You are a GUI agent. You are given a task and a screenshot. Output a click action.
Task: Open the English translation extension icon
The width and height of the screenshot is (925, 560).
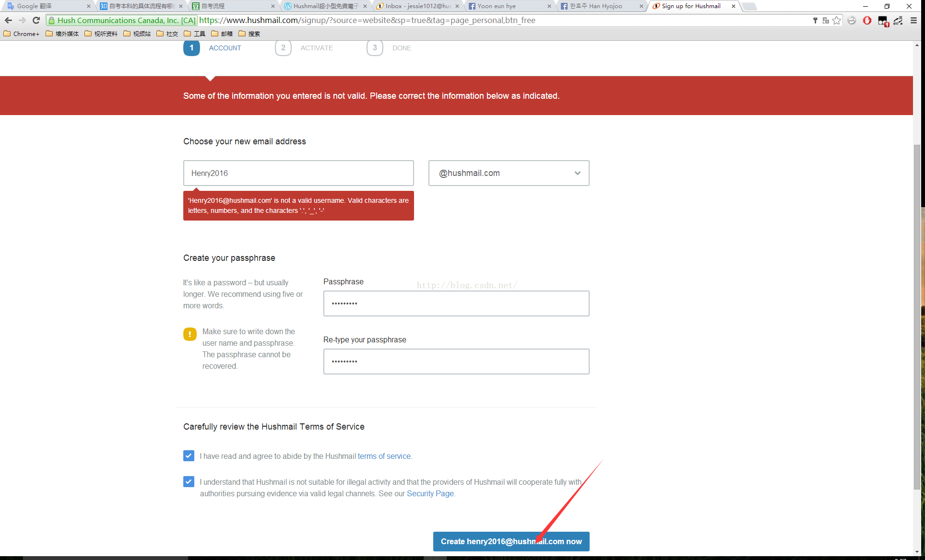click(x=898, y=21)
